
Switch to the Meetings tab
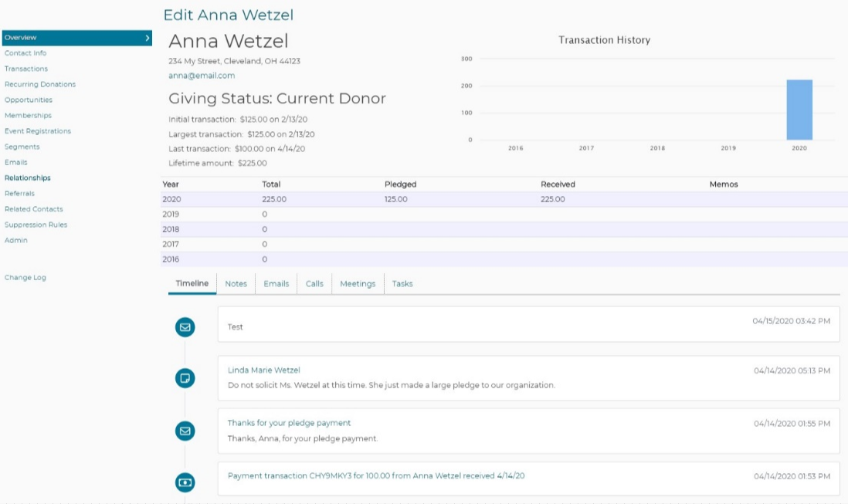[358, 283]
